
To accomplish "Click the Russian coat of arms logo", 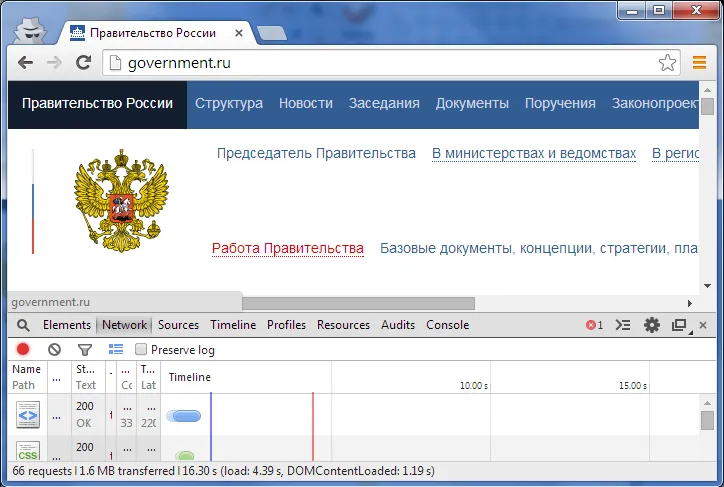I will click(121, 201).
